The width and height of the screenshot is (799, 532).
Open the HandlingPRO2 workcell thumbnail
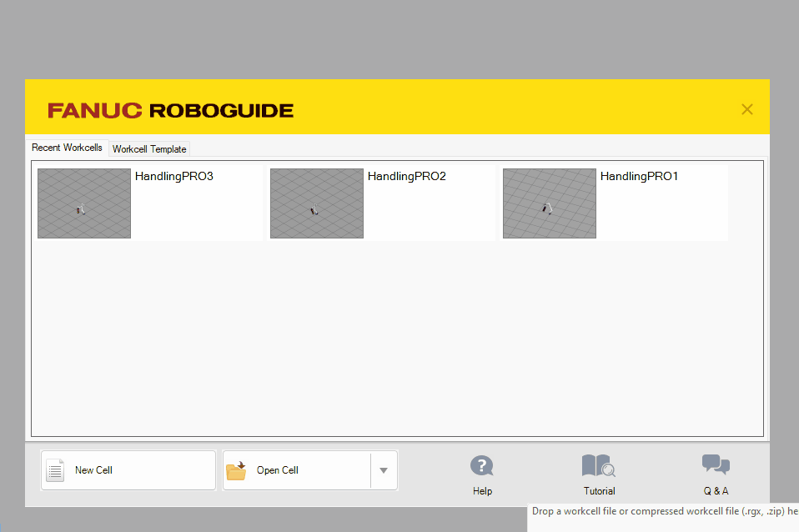point(316,203)
